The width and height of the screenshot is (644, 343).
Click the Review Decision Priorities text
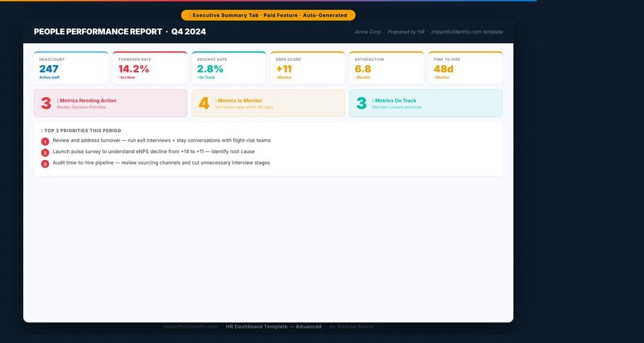[x=81, y=107]
